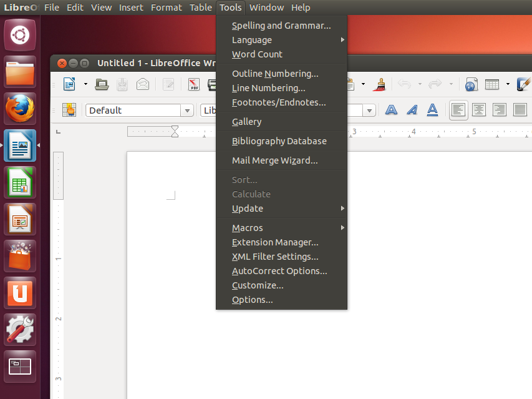Open the Gallery menu entry

282,122
